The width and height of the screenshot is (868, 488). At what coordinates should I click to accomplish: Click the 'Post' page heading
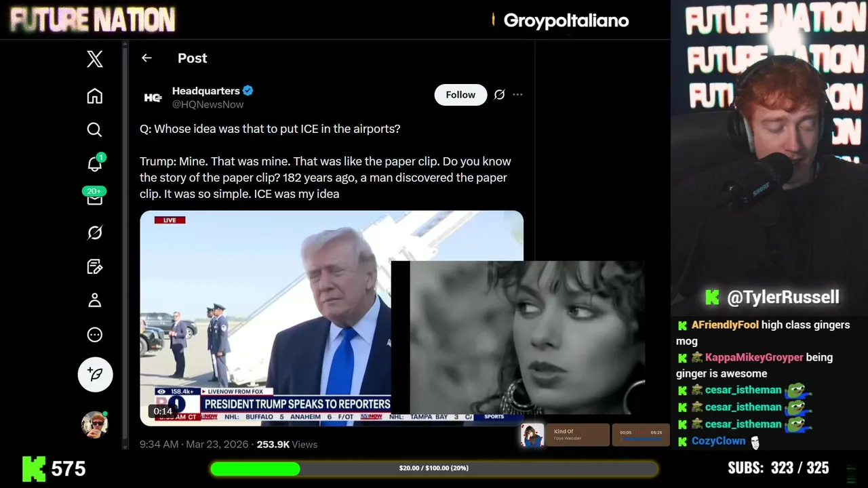[x=193, y=58]
